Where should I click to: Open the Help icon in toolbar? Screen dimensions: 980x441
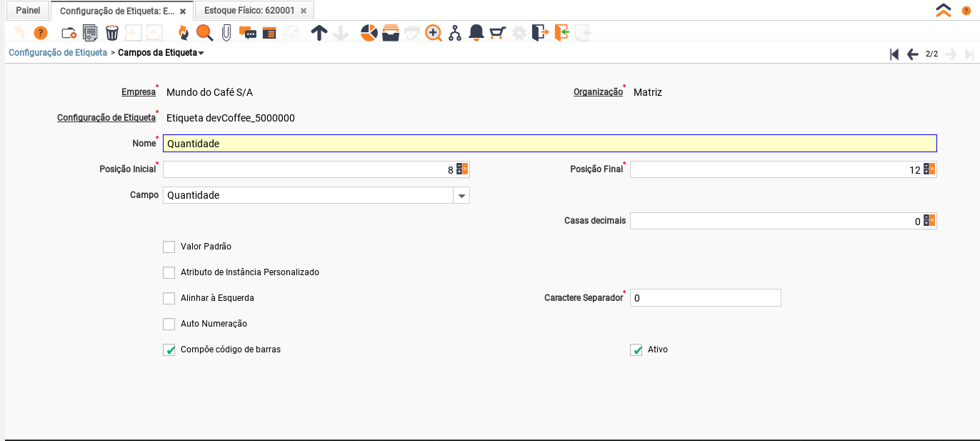click(x=41, y=33)
